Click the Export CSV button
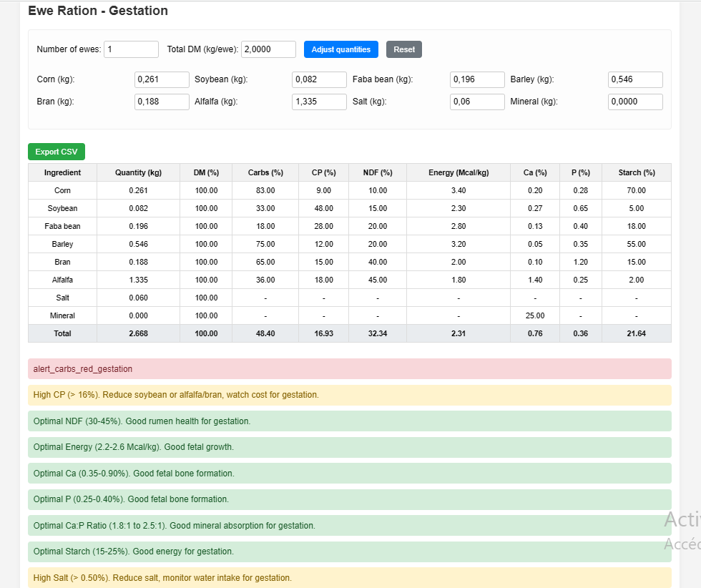This screenshot has height=588, width=701. click(x=56, y=152)
